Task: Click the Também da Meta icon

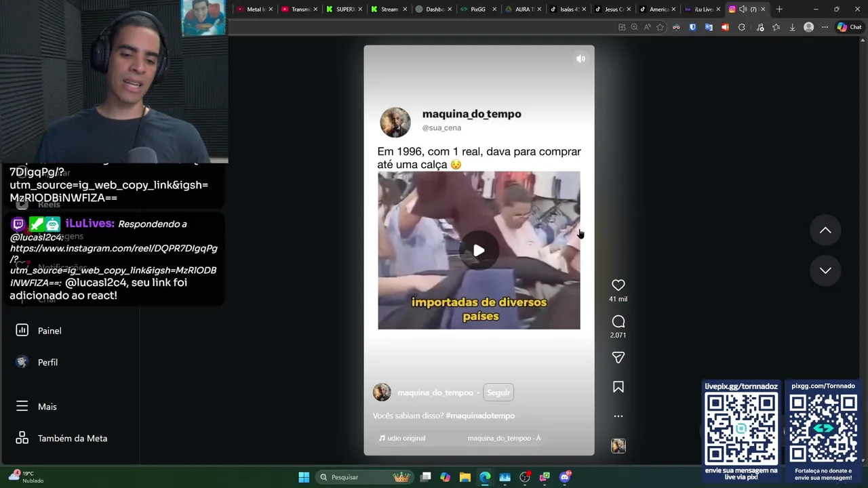Action: point(22,438)
